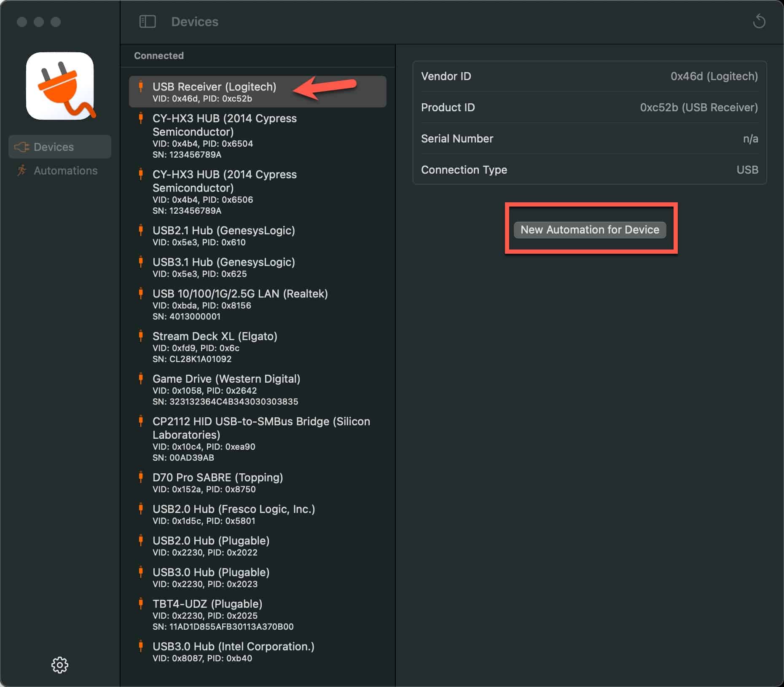Click the running figure icon beside Automations
This screenshot has width=784, height=687.
coord(21,170)
